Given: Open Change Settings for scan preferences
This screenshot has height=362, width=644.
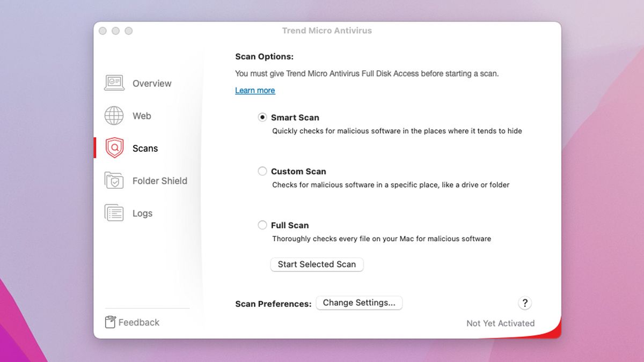Looking at the screenshot, I should tap(359, 303).
